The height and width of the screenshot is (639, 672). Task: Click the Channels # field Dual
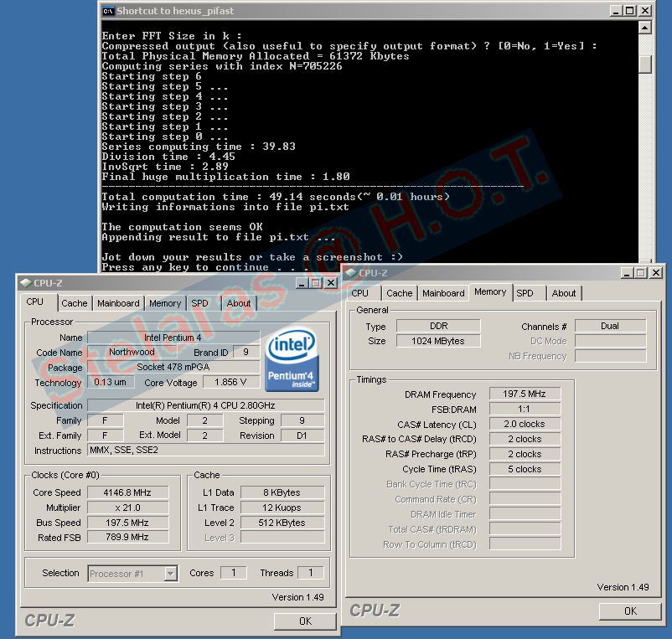pyautogui.click(x=610, y=326)
